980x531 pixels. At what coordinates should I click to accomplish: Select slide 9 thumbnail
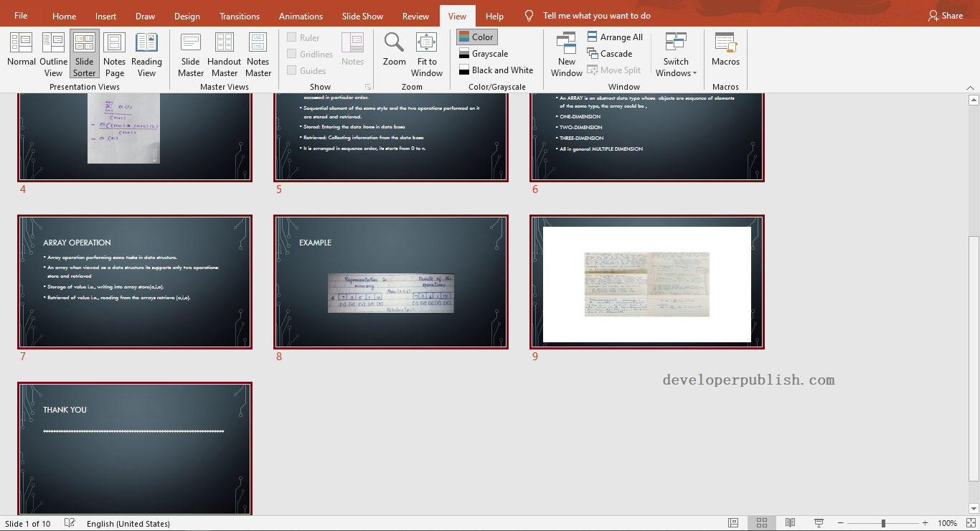647,282
